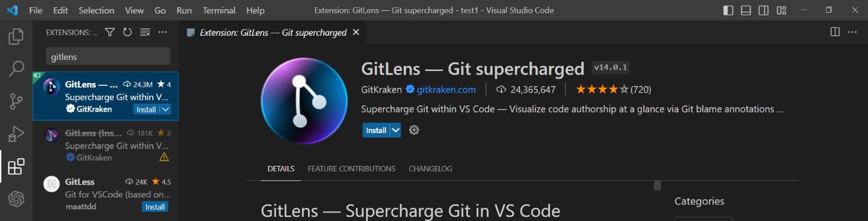Viewport: 868px width, 221px height.
Task: Select the GitLess extension list item
Action: tap(105, 194)
